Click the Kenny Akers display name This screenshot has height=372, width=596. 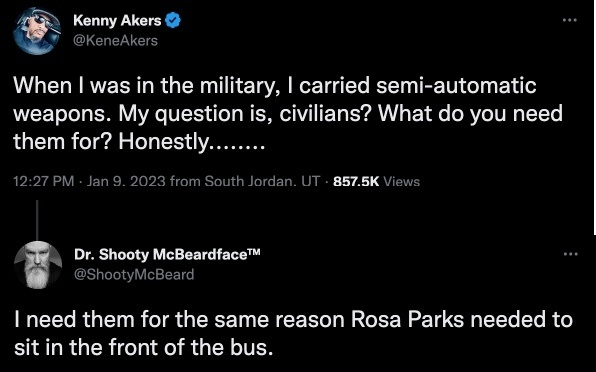coord(117,21)
